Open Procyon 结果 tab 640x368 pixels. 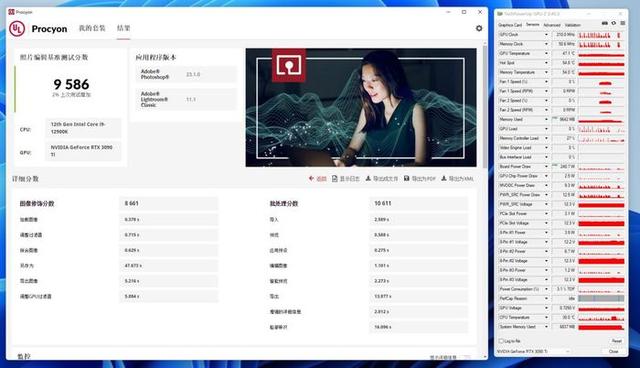[123, 28]
